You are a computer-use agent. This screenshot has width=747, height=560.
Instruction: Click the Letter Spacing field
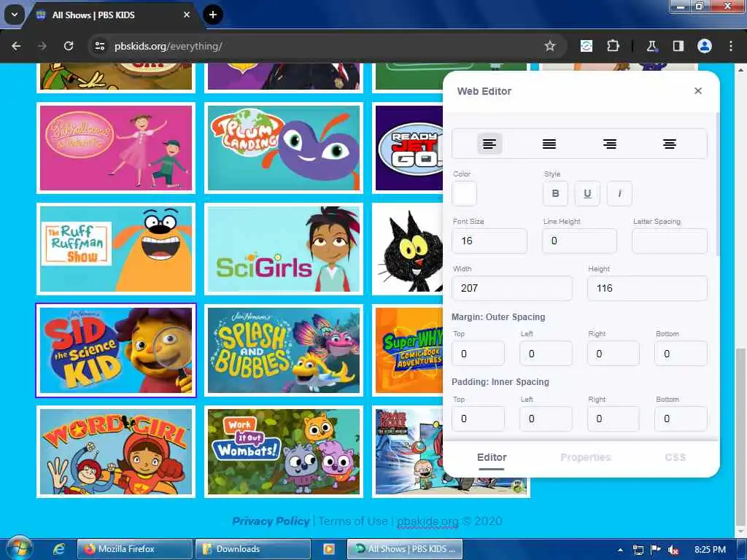[x=670, y=241]
